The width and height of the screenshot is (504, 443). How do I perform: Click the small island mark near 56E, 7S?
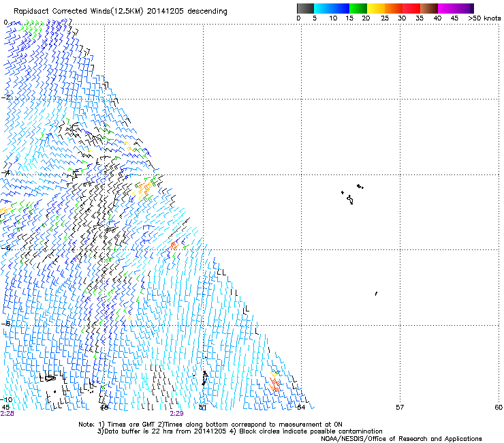(x=376, y=294)
